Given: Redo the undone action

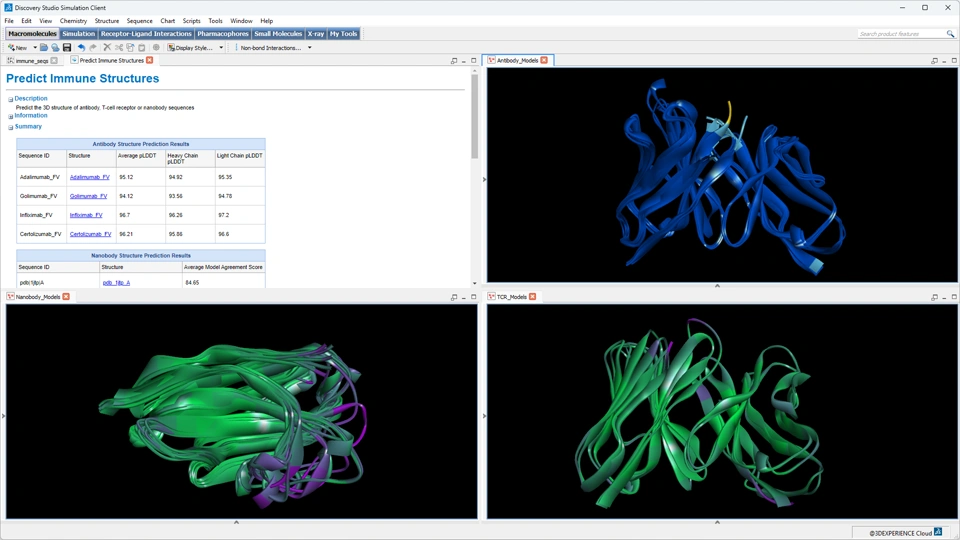Looking at the screenshot, I should tap(93, 47).
